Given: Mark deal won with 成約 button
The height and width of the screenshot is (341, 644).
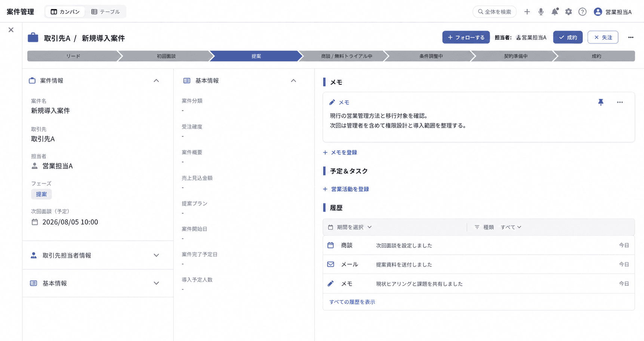Looking at the screenshot, I should 568,37.
